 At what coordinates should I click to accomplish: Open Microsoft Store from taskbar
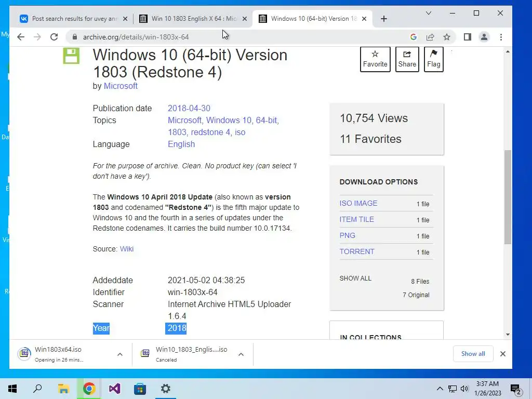point(140,389)
